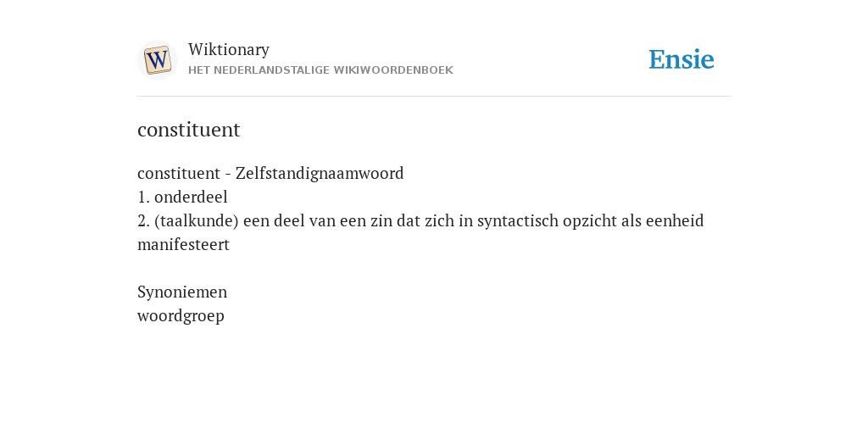Click first word constituent before dash

click(x=179, y=173)
